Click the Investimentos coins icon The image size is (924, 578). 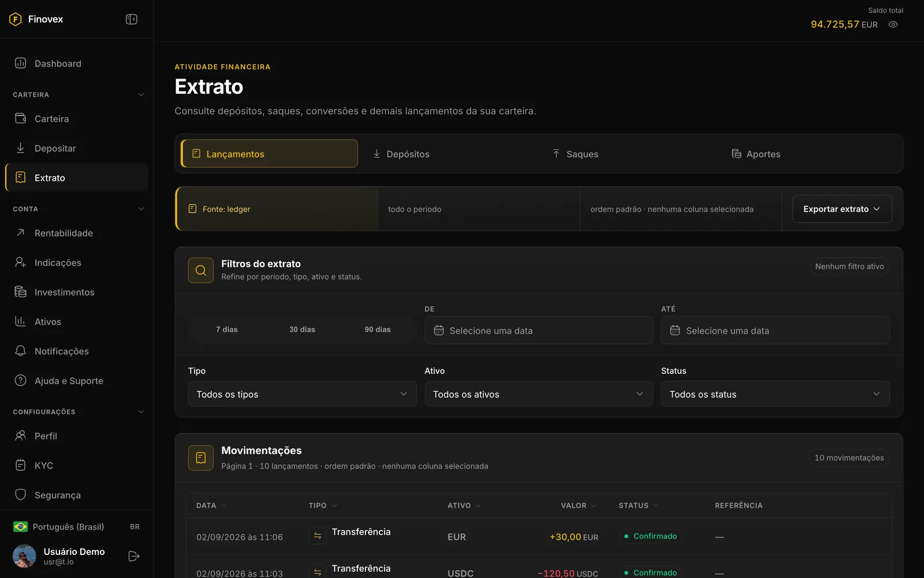click(21, 292)
